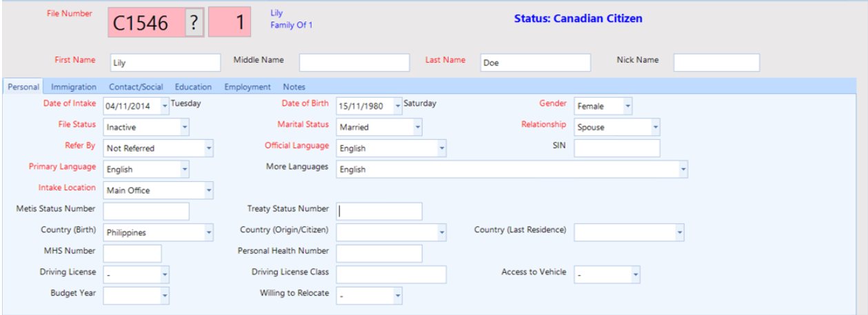The image size is (868, 315).
Task: Open the Country (Birth) dropdown
Action: pos(208,233)
